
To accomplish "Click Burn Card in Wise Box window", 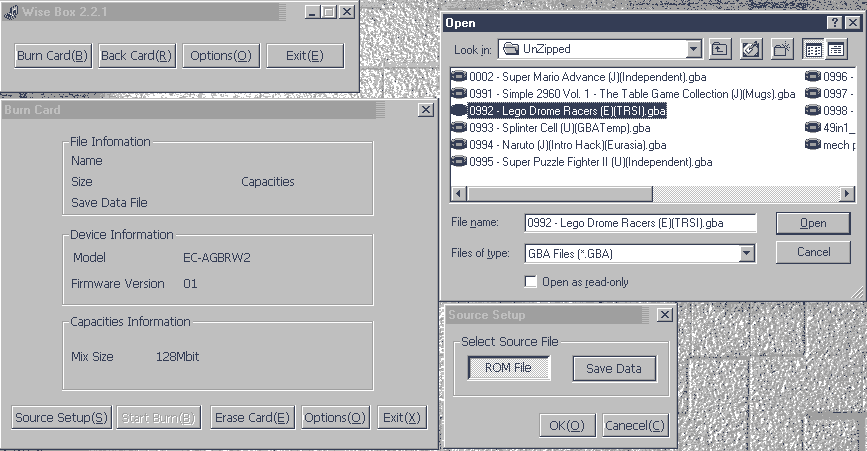I will [53, 55].
